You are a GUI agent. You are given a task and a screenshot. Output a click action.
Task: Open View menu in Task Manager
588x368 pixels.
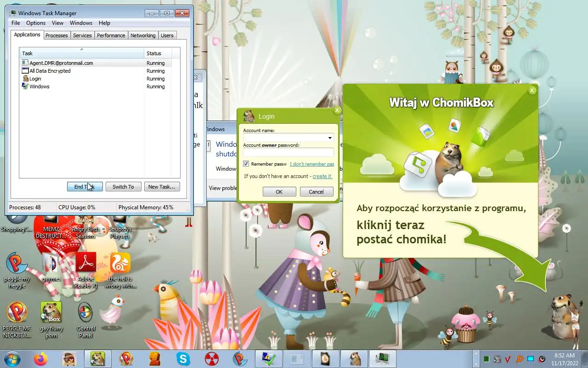pyautogui.click(x=57, y=23)
